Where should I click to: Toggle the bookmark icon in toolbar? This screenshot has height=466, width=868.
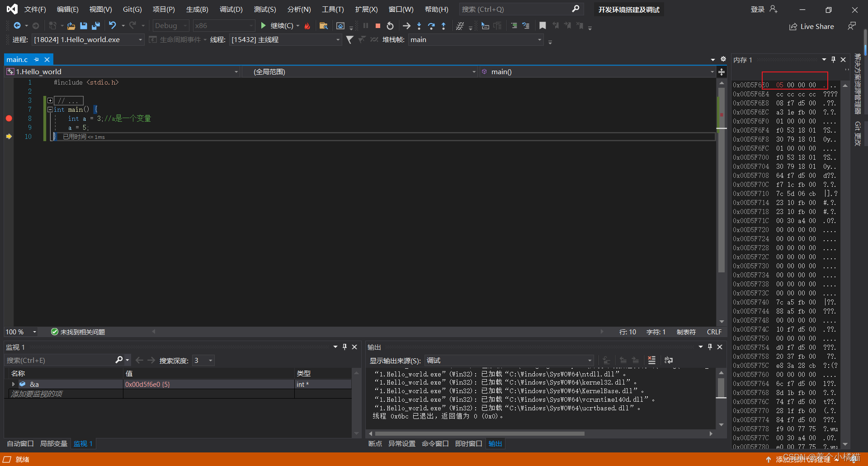pyautogui.click(x=542, y=26)
